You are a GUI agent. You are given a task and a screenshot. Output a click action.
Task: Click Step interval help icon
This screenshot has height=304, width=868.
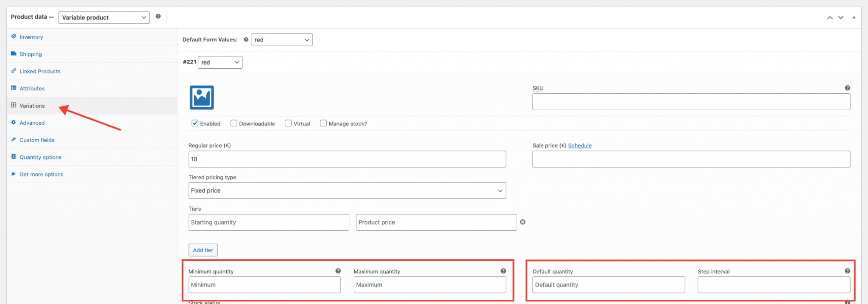click(847, 271)
